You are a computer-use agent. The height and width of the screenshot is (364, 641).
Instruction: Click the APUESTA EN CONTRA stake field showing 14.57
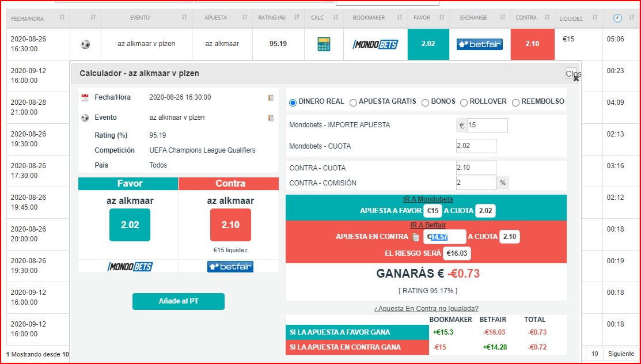pos(445,237)
